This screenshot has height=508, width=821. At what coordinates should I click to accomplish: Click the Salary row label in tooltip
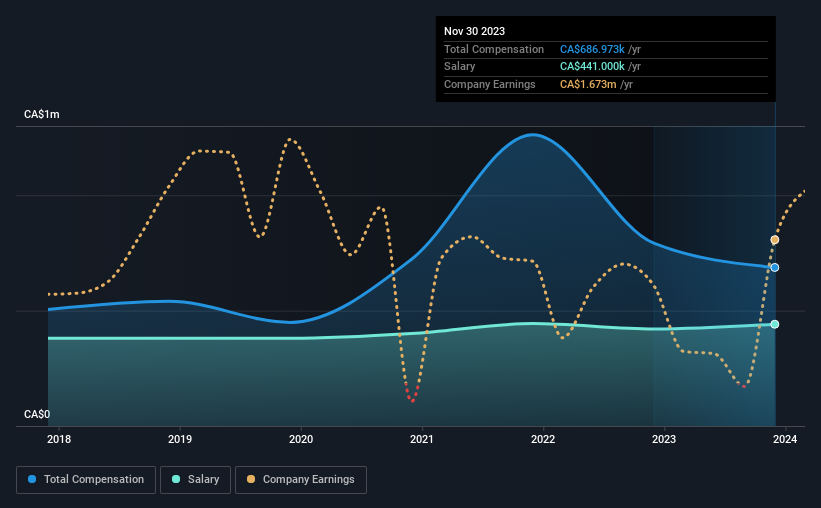tap(460, 67)
